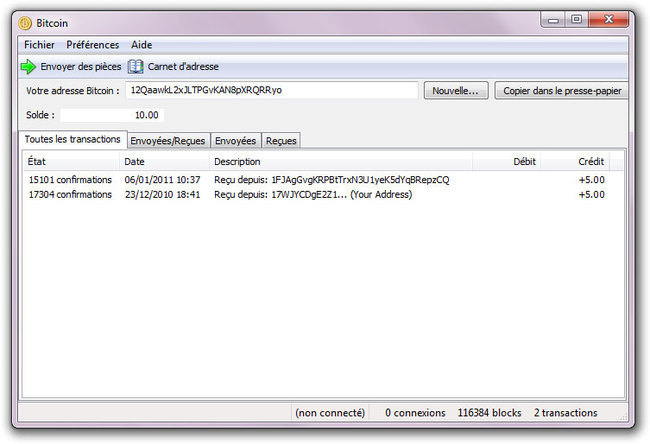The width and height of the screenshot is (650, 444).
Task: Sort by the Date column header
Action: click(164, 162)
